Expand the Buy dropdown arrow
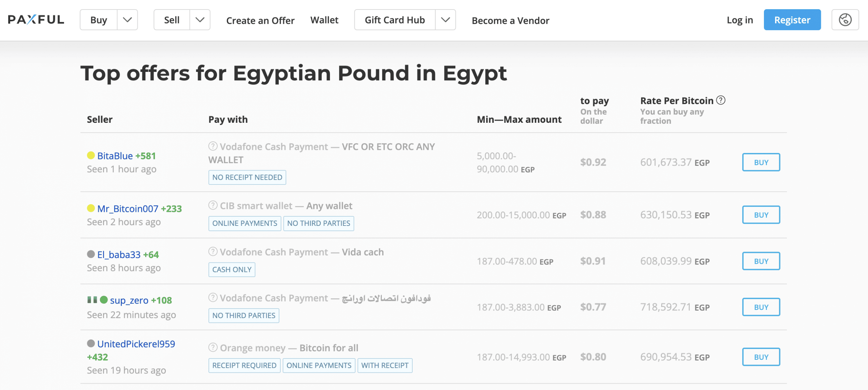868x390 pixels. (127, 20)
